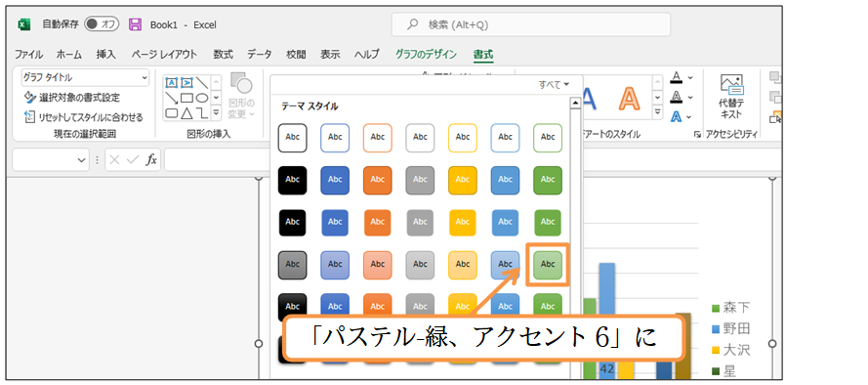The image size is (868, 385).
Task: Open 代替テキスト alt text pane
Action: click(x=731, y=97)
